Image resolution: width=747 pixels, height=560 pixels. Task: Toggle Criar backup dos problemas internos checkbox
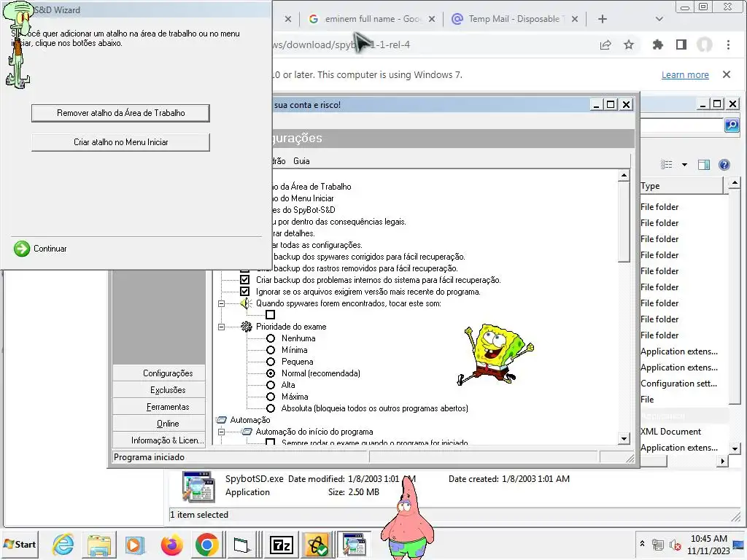245,280
